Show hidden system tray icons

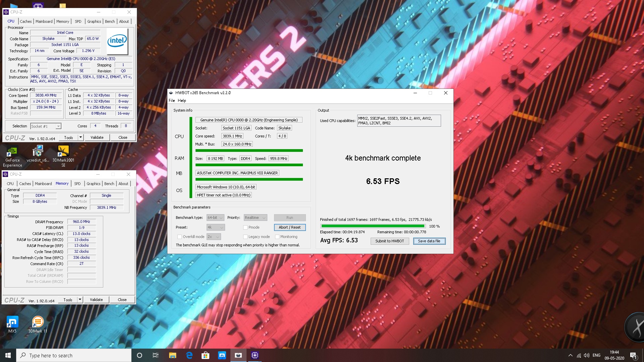(x=571, y=355)
